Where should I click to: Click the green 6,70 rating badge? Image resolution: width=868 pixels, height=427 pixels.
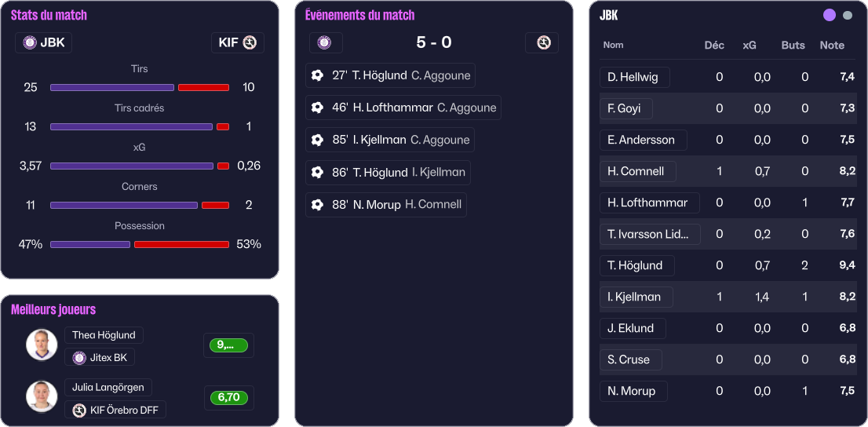click(x=228, y=398)
